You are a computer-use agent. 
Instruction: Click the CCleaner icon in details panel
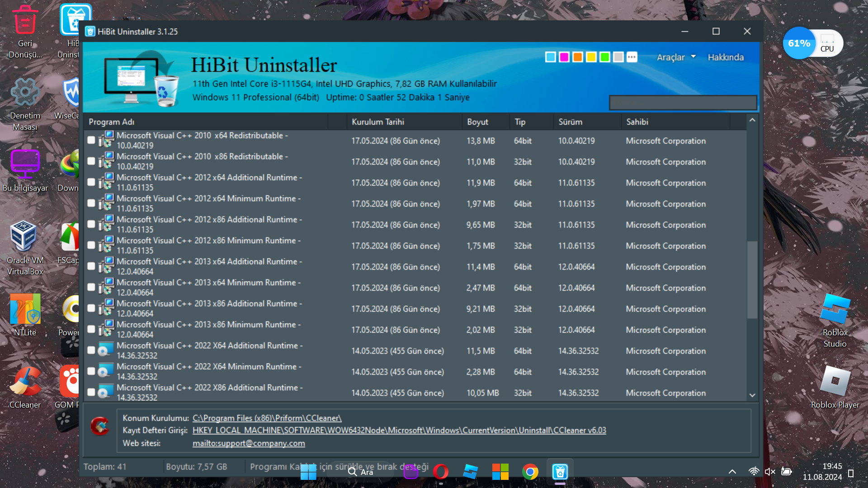(x=99, y=426)
